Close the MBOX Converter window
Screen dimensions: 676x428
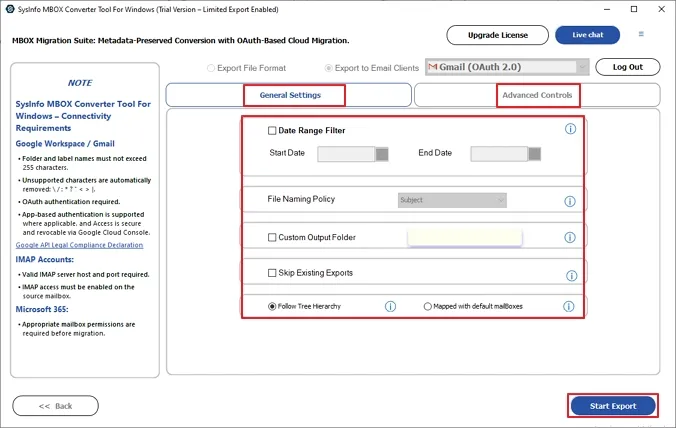pyautogui.click(x=661, y=9)
